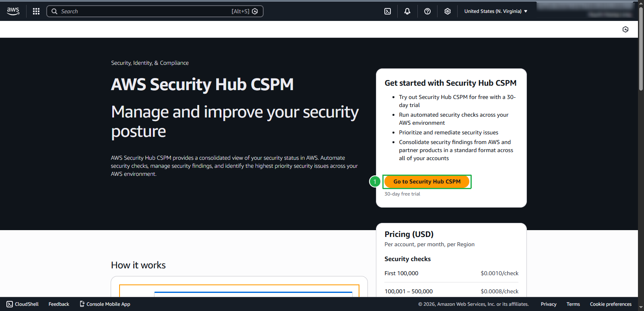Screen dimensions: 644x311
Task: Click the 'AWS Security Hub CSPM' heading
Action: click(202, 84)
